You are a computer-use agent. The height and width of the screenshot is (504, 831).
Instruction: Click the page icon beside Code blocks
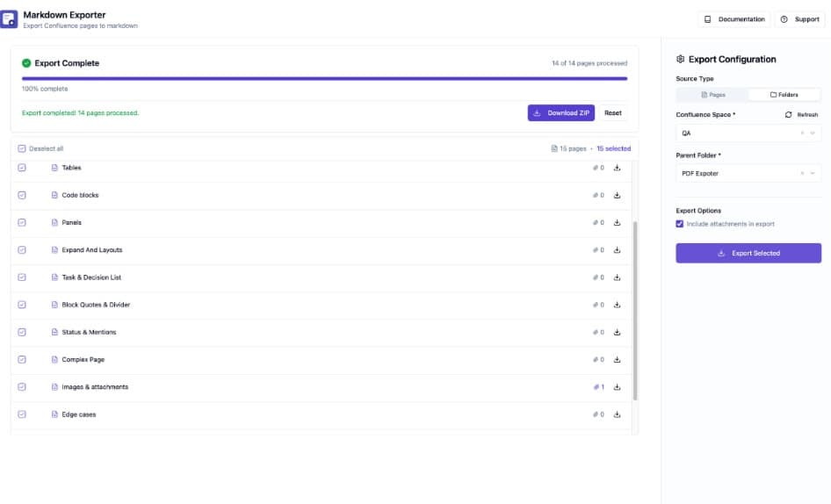tap(54, 195)
